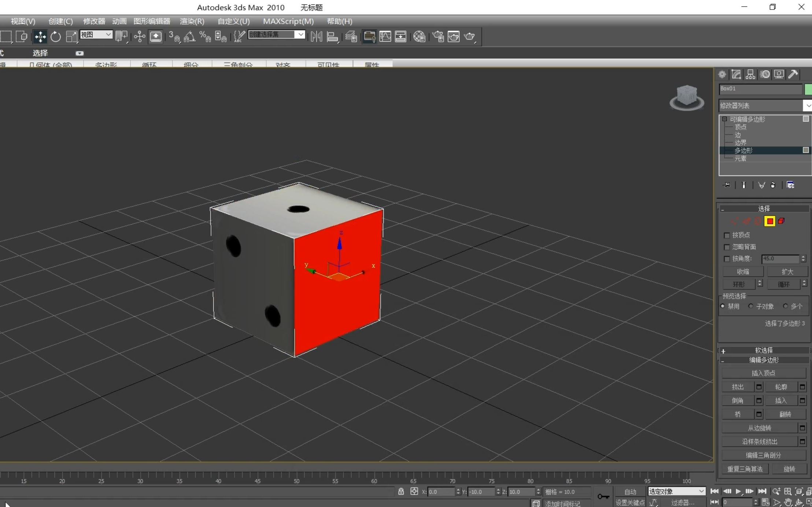Image resolution: width=812 pixels, height=507 pixels.
Task: Choose the Scale tool
Action: [71, 37]
